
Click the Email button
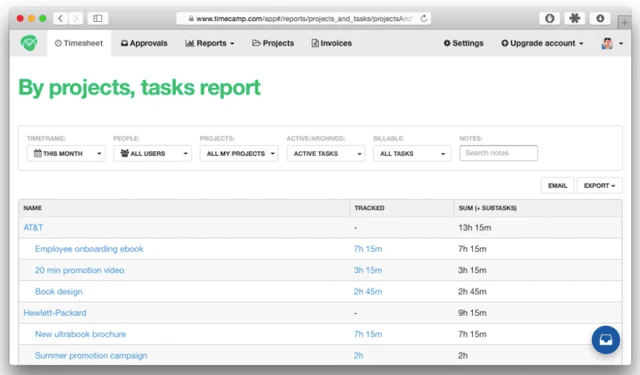(x=558, y=185)
